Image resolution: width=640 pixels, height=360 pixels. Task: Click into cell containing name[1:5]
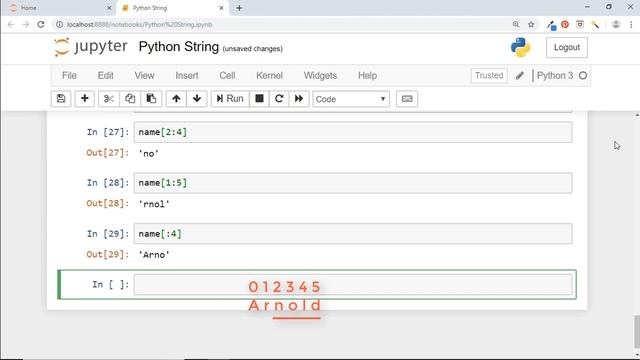pos(353,183)
